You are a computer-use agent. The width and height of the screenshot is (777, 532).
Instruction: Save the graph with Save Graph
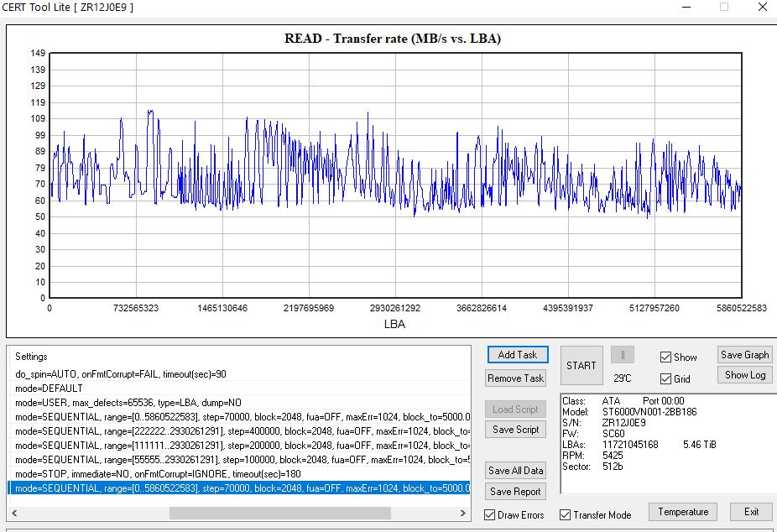(744, 355)
